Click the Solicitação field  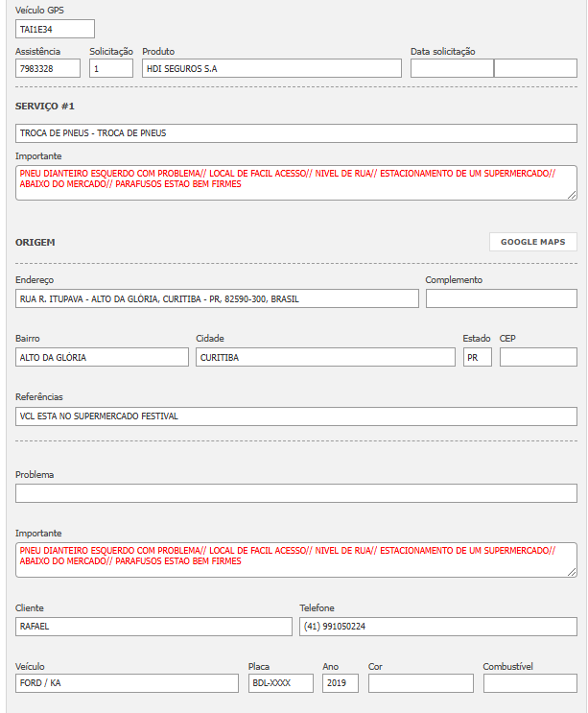point(111,68)
